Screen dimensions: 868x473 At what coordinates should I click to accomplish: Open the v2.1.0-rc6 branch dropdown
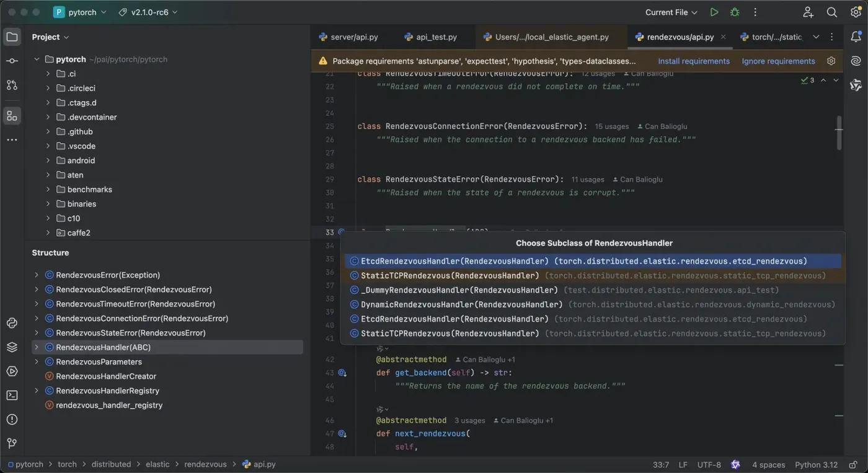(148, 12)
